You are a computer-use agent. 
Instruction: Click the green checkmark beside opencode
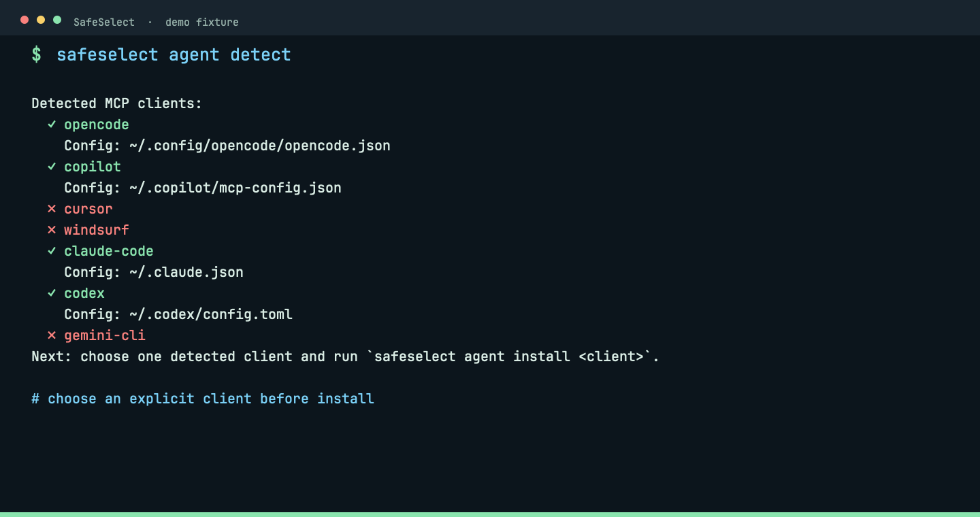click(52, 124)
